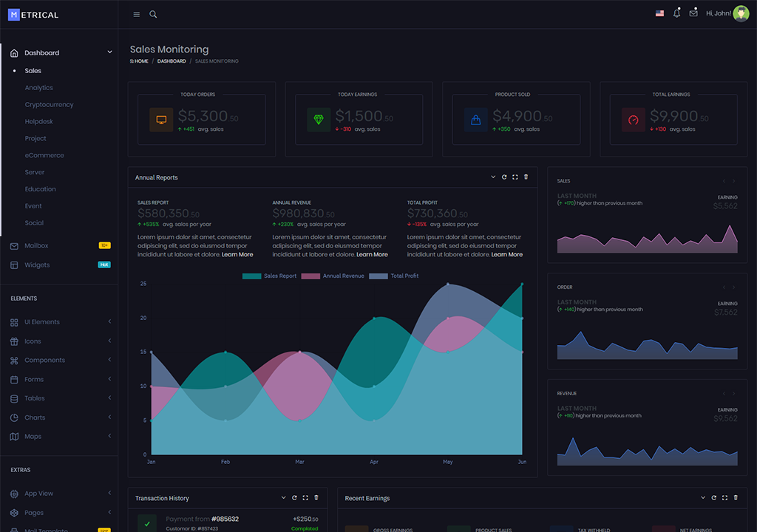
Task: Click Learn More under Sales Report
Action: (x=237, y=255)
